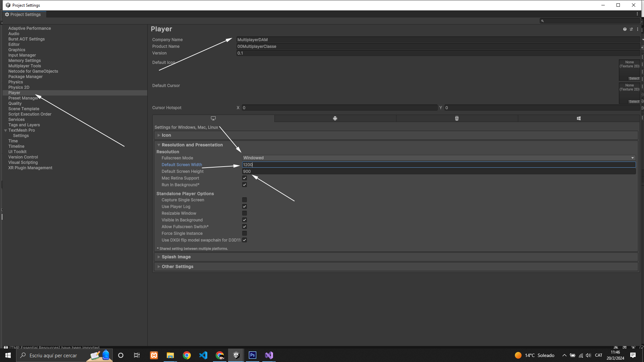
Task: Open the Player help reference icon
Action: (x=625, y=29)
